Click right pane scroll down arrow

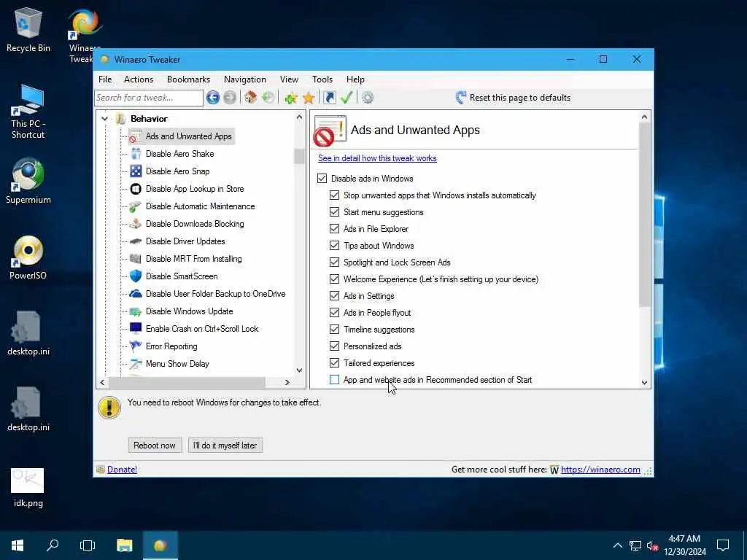(644, 382)
